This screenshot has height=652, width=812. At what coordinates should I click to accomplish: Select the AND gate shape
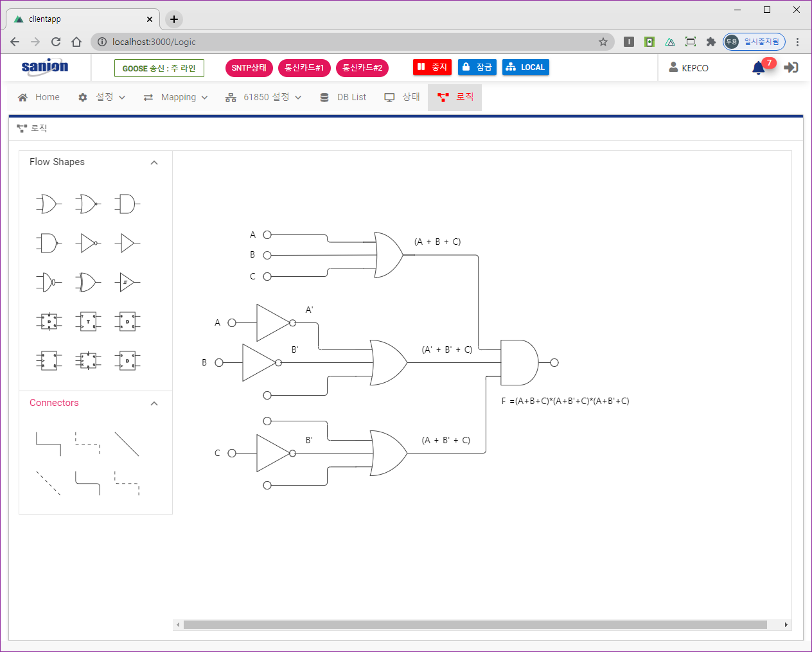point(127,204)
